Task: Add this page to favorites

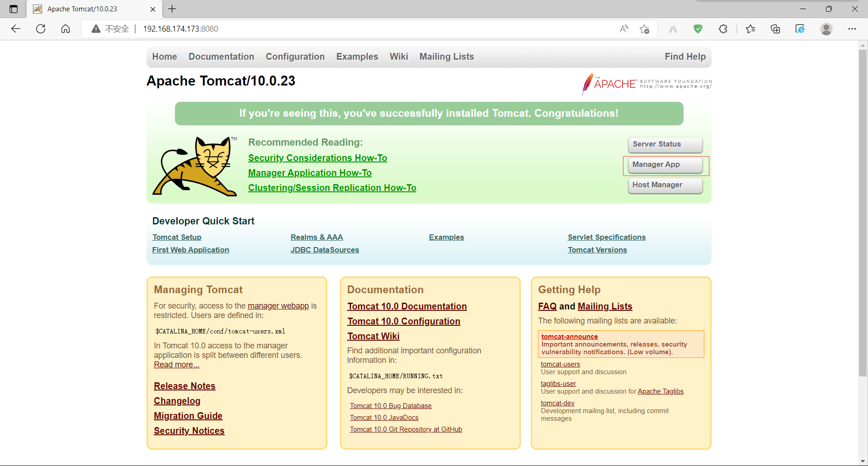Action: (x=644, y=29)
